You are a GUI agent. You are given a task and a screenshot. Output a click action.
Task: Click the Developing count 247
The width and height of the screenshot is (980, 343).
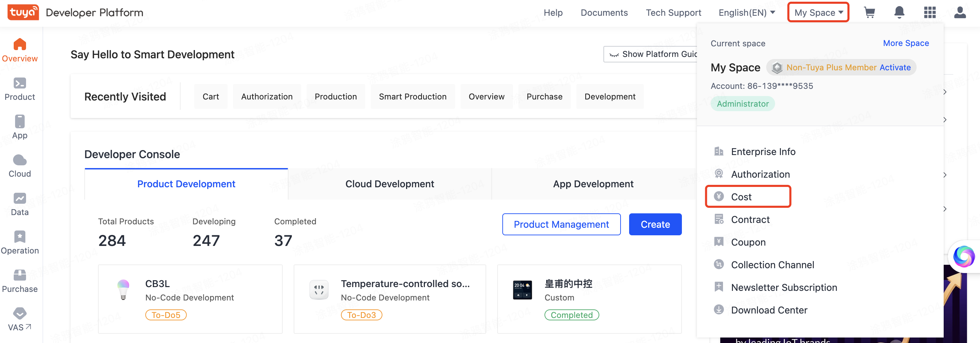pyautogui.click(x=206, y=240)
